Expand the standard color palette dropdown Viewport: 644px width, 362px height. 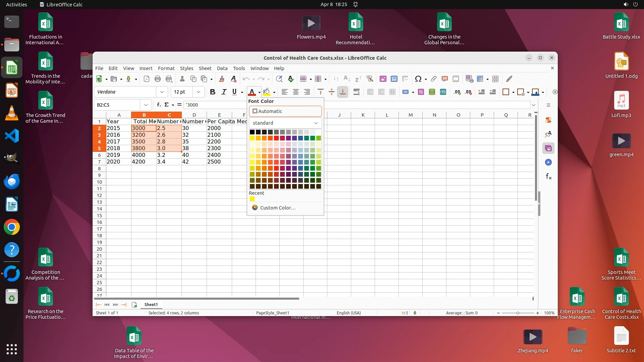coord(285,123)
